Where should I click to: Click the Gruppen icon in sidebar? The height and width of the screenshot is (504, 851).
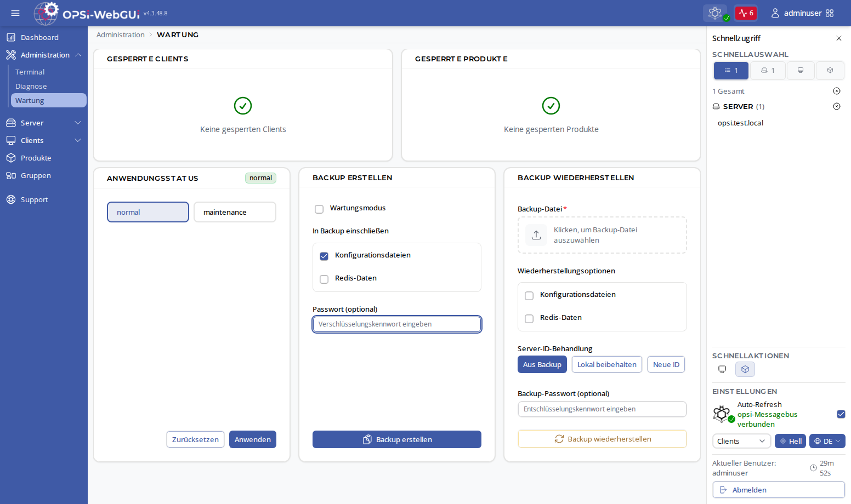pos(11,175)
